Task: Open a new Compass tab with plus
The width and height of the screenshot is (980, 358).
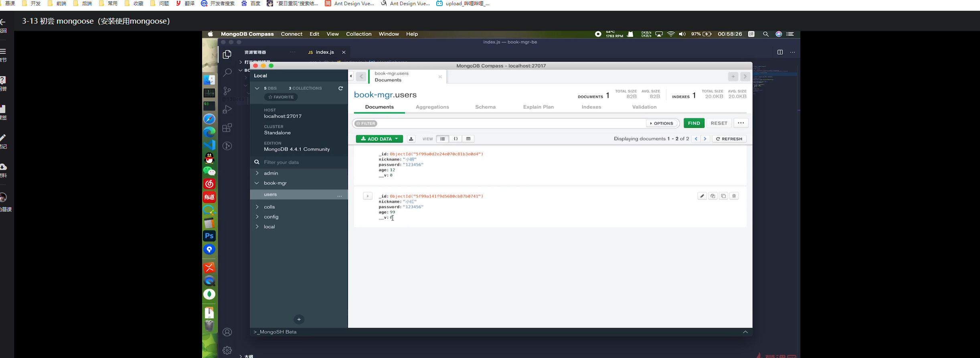Action: click(x=733, y=77)
